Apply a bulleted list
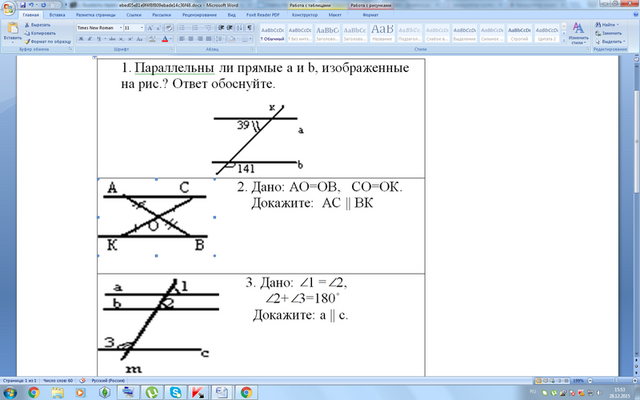 (183, 28)
